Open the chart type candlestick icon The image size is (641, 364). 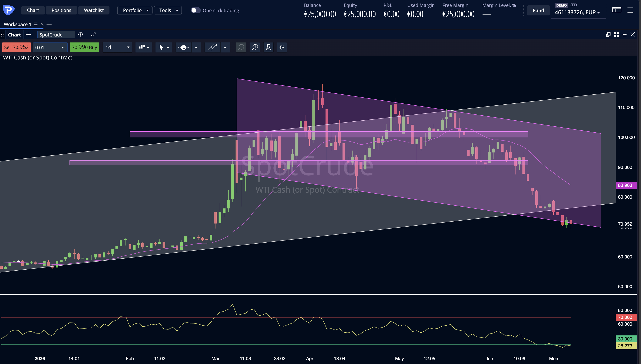click(x=142, y=47)
